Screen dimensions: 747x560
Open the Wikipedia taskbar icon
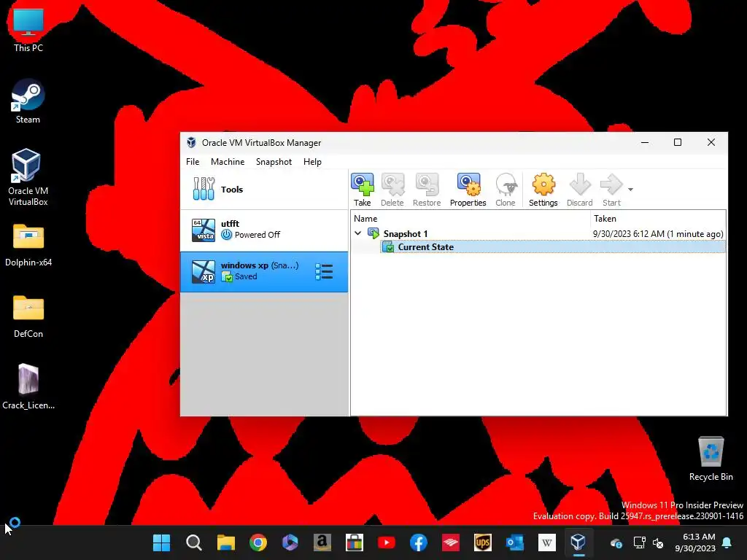(547, 542)
